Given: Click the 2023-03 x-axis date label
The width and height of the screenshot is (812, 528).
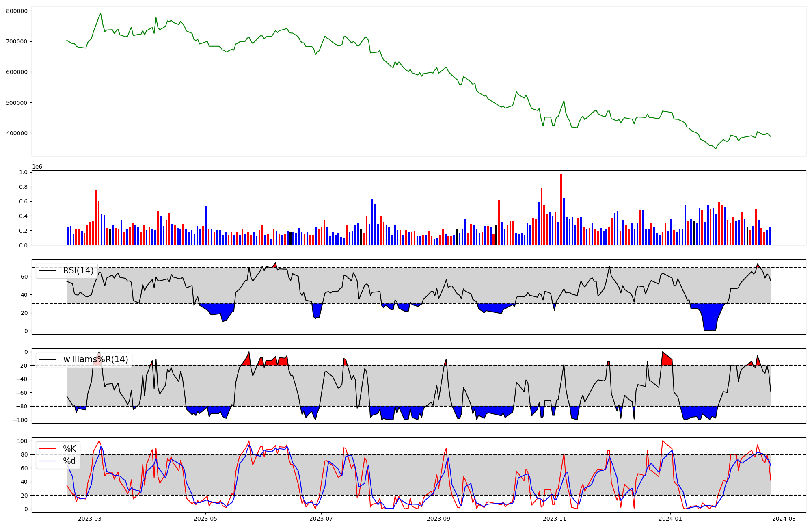Looking at the screenshot, I should coord(90,519).
